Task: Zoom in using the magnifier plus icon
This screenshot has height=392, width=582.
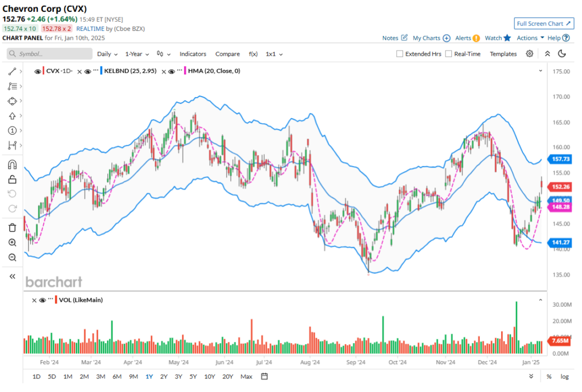Action: pyautogui.click(x=12, y=243)
